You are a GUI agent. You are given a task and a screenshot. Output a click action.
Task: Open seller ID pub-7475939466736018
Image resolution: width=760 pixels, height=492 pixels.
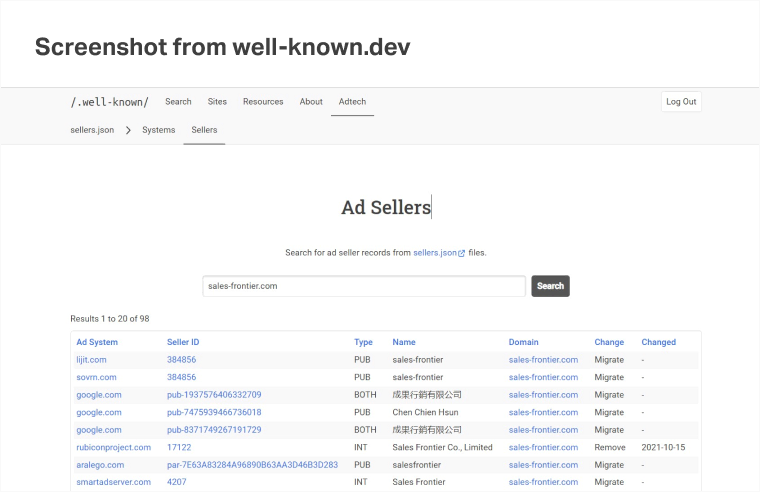click(x=214, y=412)
